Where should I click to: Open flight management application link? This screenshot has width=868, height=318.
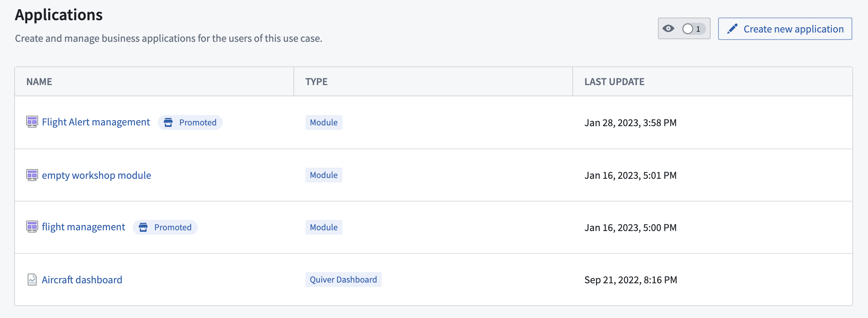(x=83, y=227)
